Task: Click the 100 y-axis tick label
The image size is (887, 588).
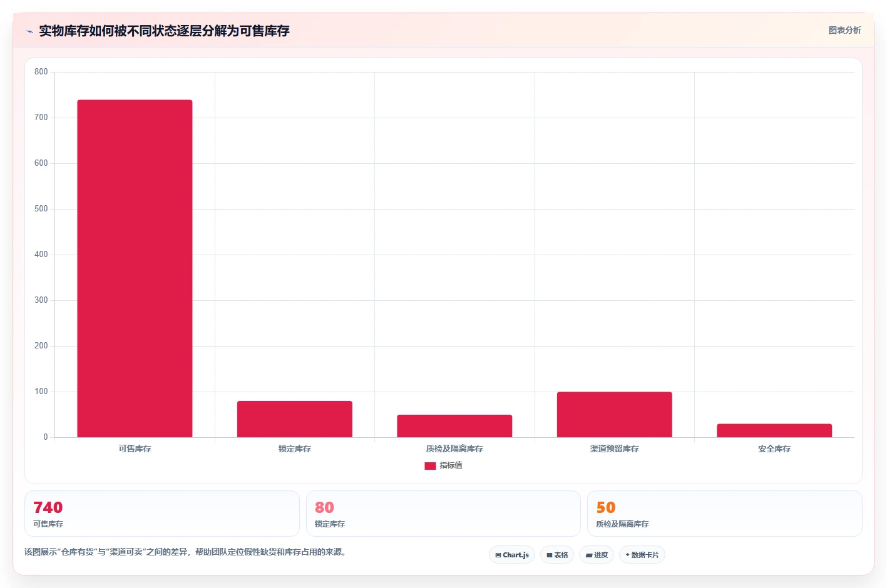Action: pos(41,392)
